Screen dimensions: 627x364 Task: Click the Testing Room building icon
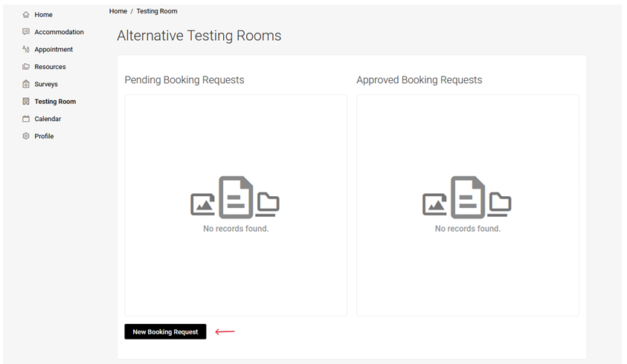pos(26,102)
